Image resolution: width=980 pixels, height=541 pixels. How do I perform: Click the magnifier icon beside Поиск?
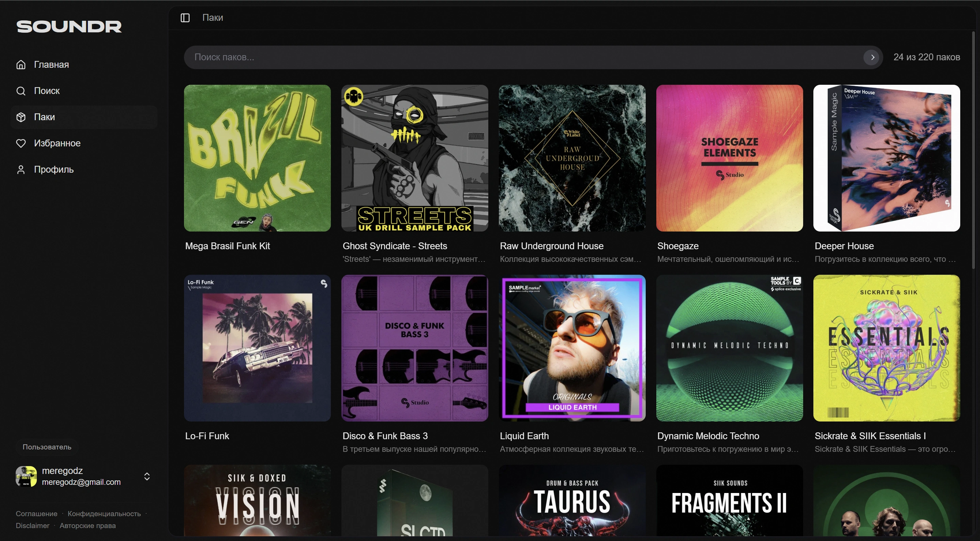[21, 91]
